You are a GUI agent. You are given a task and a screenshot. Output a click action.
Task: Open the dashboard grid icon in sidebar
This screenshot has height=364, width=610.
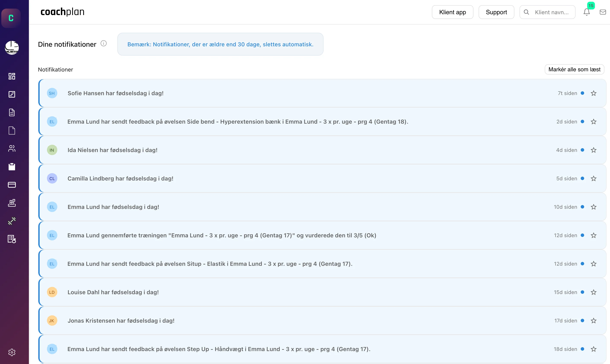click(x=12, y=76)
